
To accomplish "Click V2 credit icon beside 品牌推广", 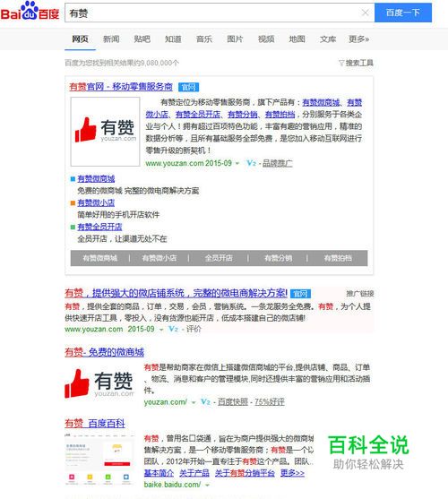I will (252, 163).
